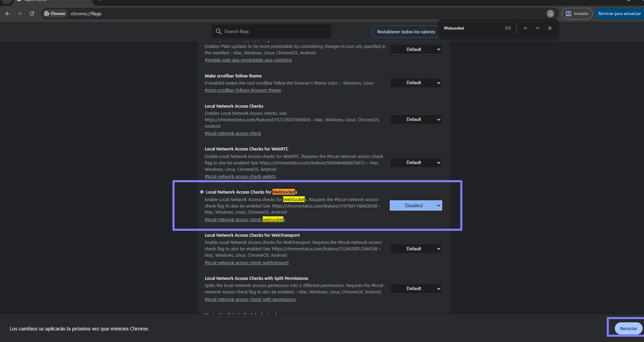Click the Chrome site info chip
644x342 pixels.
[x=55, y=14]
